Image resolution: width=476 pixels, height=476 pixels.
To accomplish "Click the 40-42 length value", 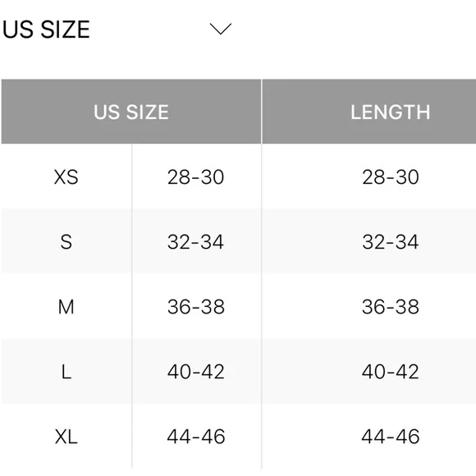I will (x=391, y=372).
